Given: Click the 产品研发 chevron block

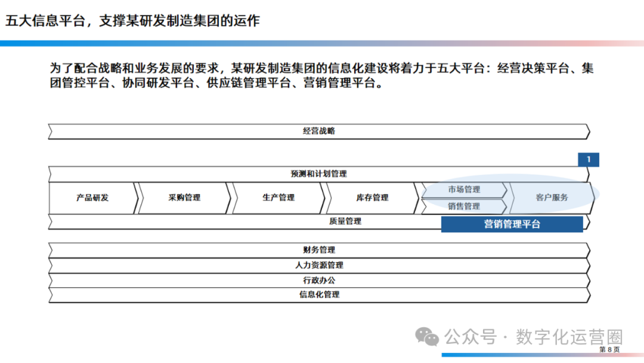Looking at the screenshot, I should pyautogui.click(x=93, y=198).
